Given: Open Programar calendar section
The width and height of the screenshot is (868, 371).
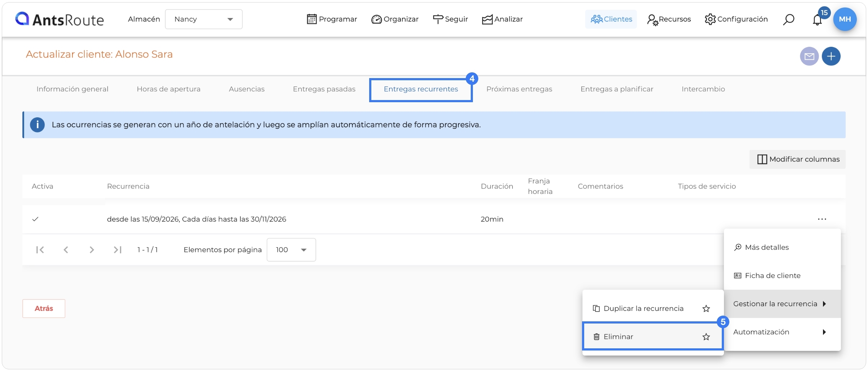Looking at the screenshot, I should (332, 19).
